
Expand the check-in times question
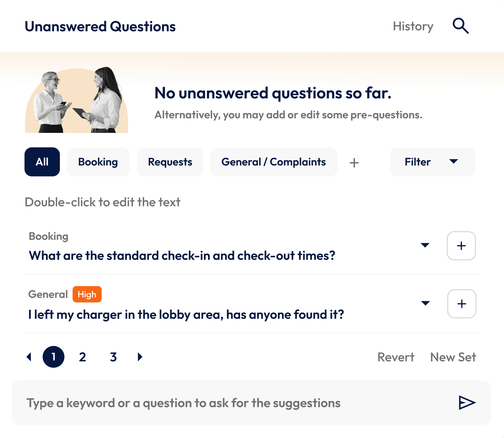click(425, 245)
